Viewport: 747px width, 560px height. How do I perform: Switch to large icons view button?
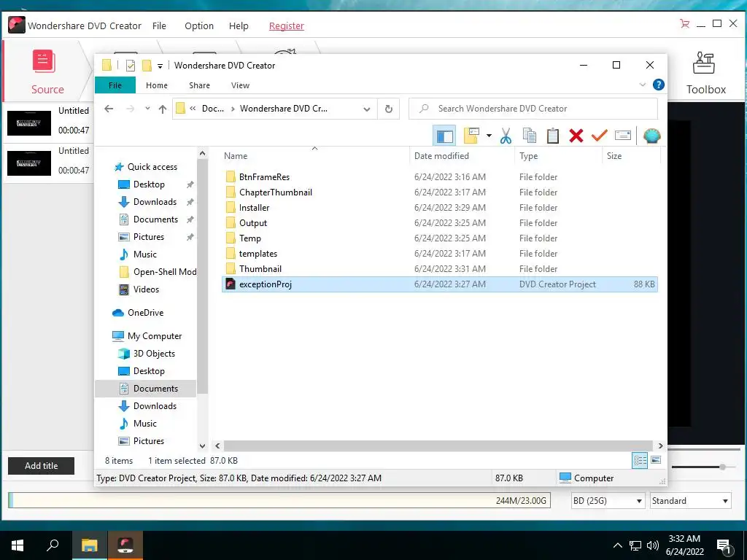coord(656,460)
